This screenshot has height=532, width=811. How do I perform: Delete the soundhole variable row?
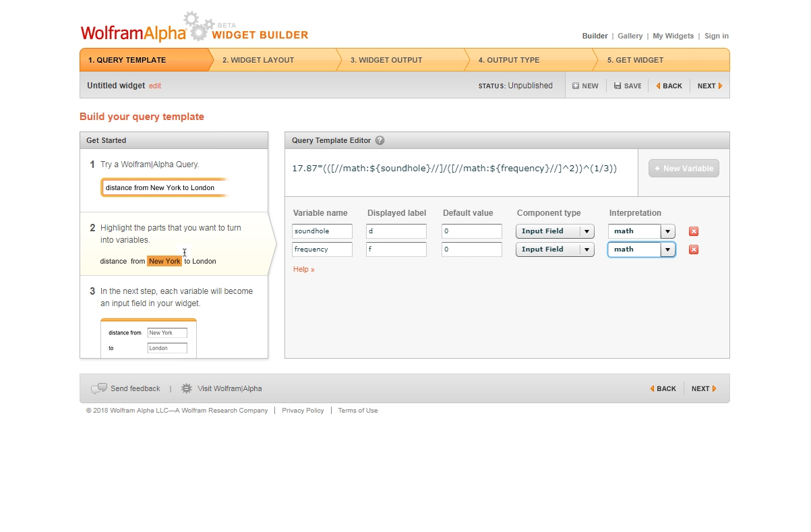(694, 231)
